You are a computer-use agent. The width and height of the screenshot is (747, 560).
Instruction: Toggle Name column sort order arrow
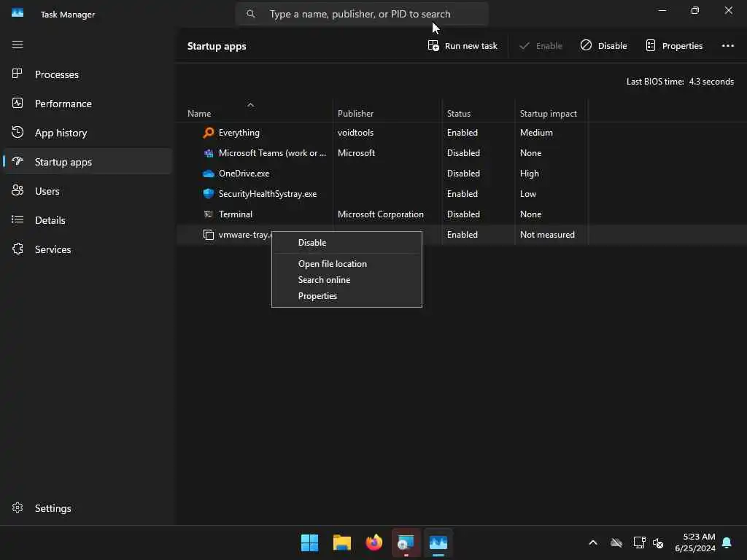(251, 105)
